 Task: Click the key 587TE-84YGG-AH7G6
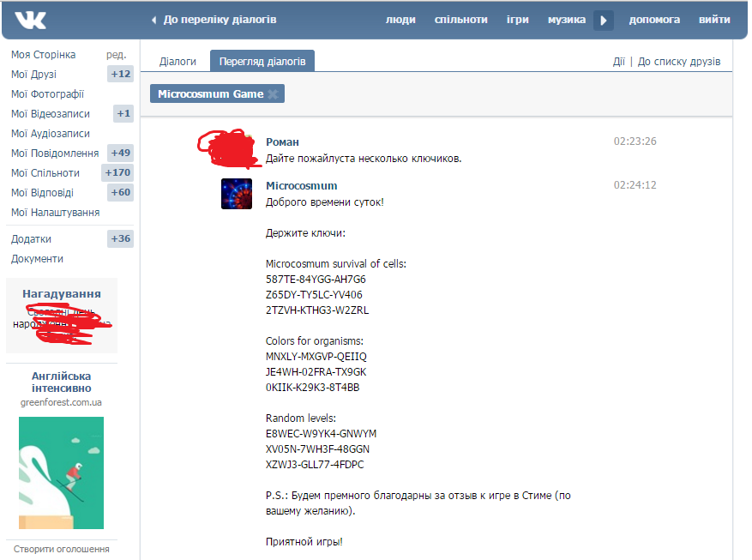316,279
